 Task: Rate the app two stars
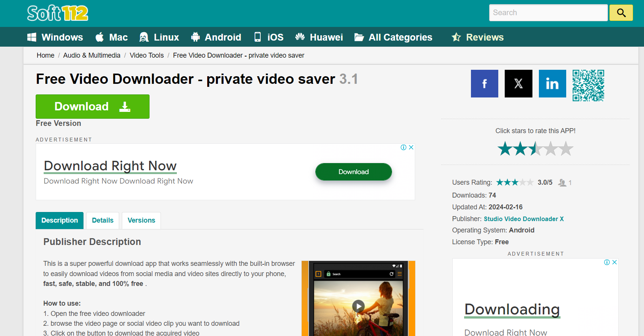520,149
